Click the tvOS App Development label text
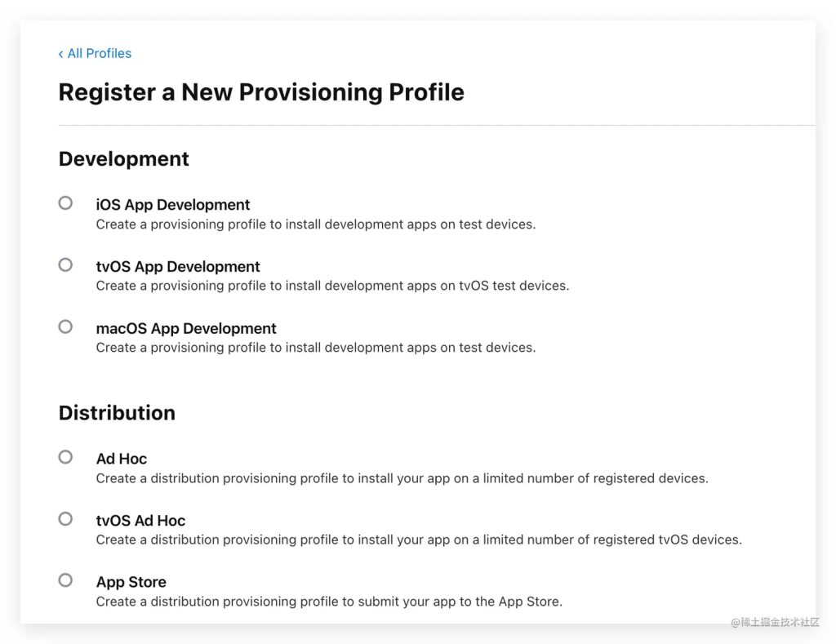Screen dimensions: 836x644 coord(178,266)
